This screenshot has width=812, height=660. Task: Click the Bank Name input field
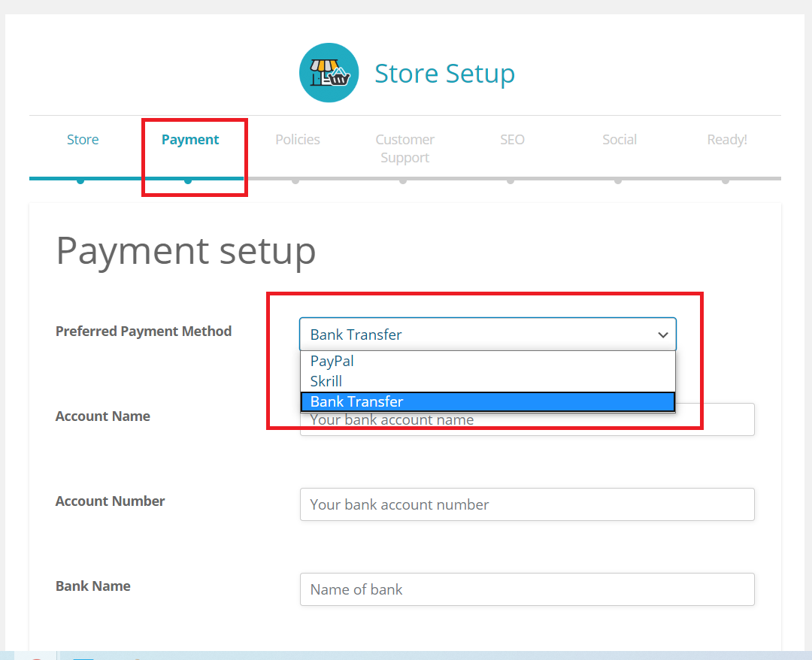coord(526,589)
